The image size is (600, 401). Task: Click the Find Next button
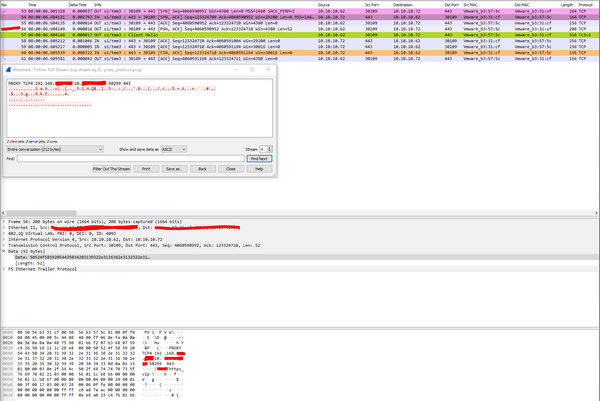click(259, 158)
